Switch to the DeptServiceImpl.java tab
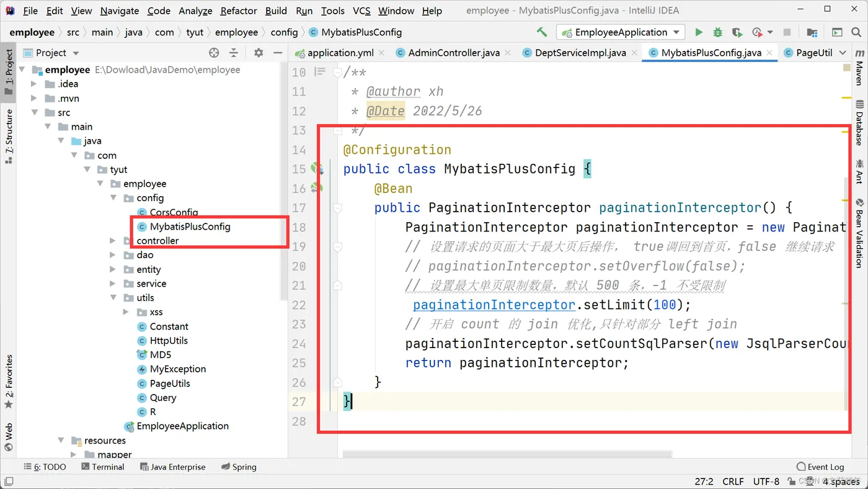This screenshot has height=489, width=868. (580, 53)
